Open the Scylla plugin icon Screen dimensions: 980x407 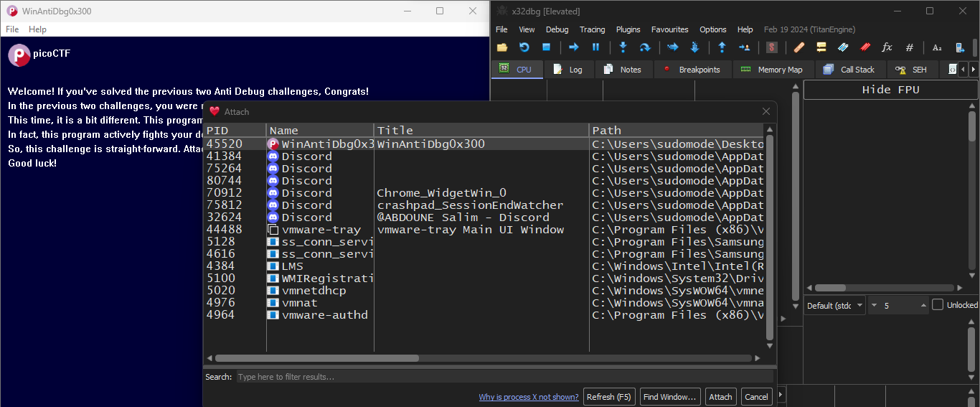[772, 47]
